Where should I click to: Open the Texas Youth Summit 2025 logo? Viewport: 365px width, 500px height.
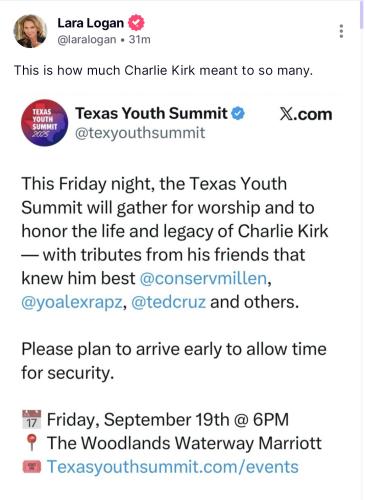(44, 123)
